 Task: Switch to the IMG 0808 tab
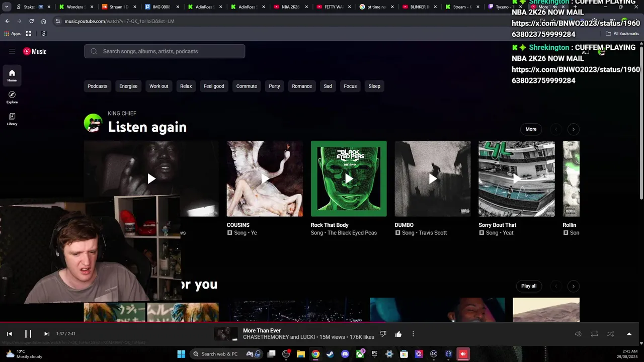coord(162,7)
